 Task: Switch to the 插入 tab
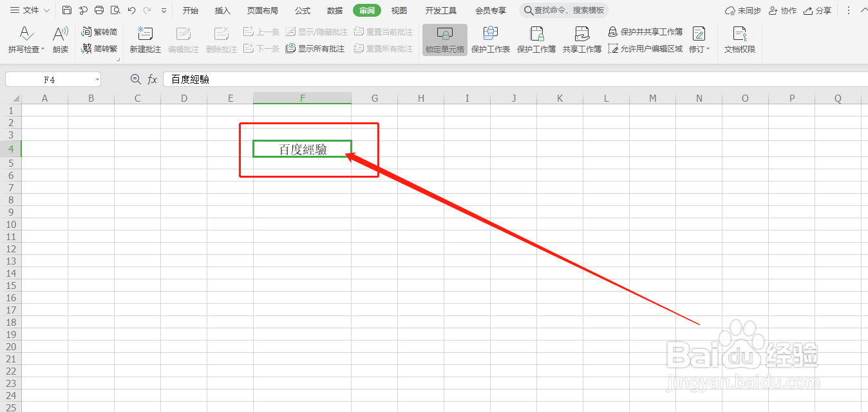coord(223,10)
